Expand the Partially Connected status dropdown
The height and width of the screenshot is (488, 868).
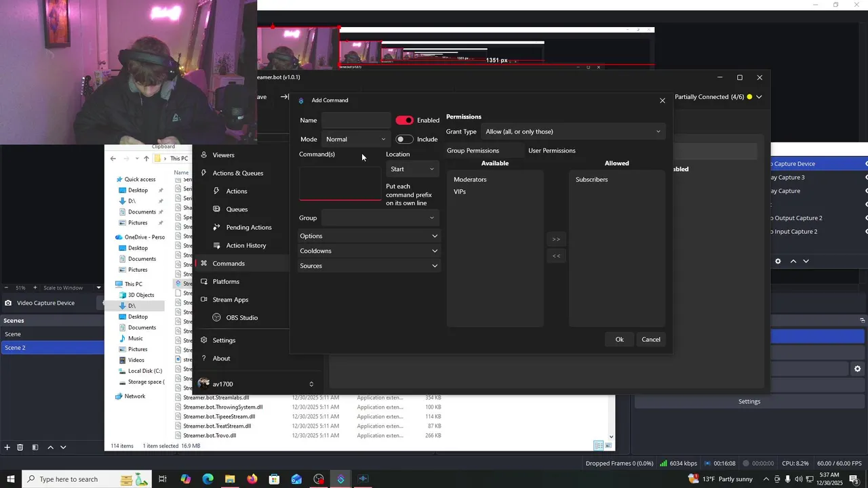click(759, 97)
